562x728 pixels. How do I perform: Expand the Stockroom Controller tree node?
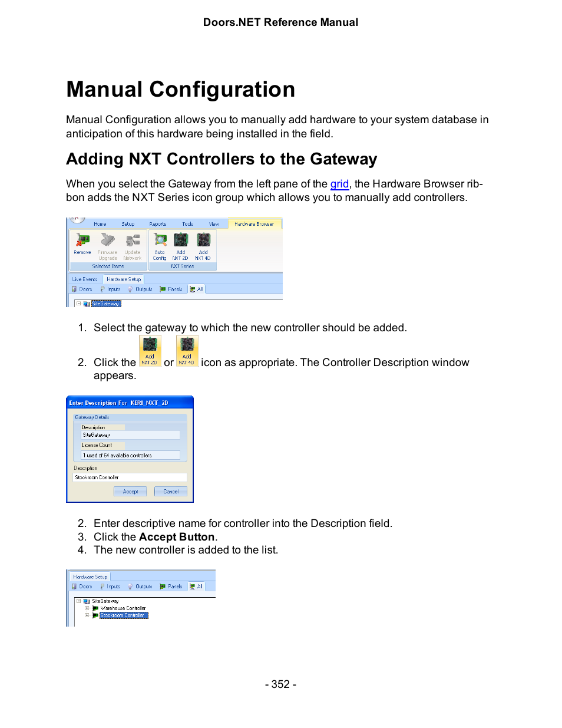[87, 615]
